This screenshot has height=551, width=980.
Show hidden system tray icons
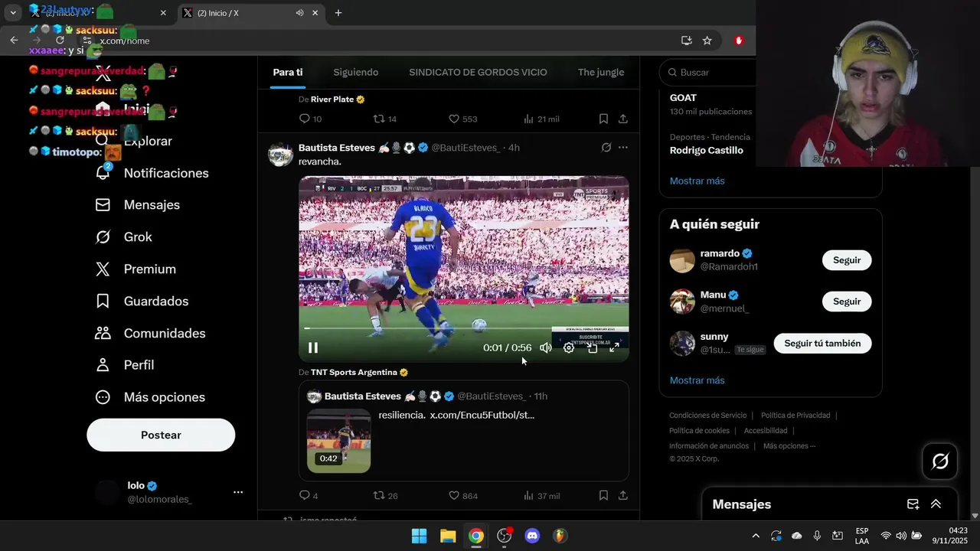(756, 536)
